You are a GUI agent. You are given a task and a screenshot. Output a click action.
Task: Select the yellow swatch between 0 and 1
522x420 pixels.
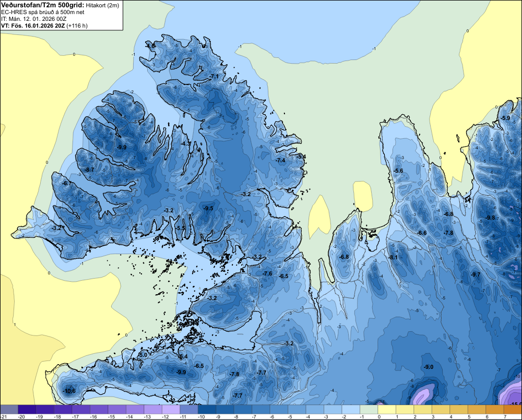[x=386, y=410]
